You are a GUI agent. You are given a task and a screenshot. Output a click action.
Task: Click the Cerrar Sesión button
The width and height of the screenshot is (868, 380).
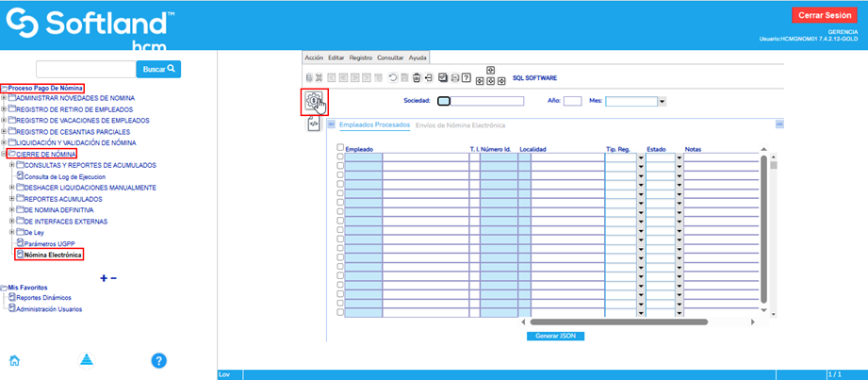click(x=824, y=15)
